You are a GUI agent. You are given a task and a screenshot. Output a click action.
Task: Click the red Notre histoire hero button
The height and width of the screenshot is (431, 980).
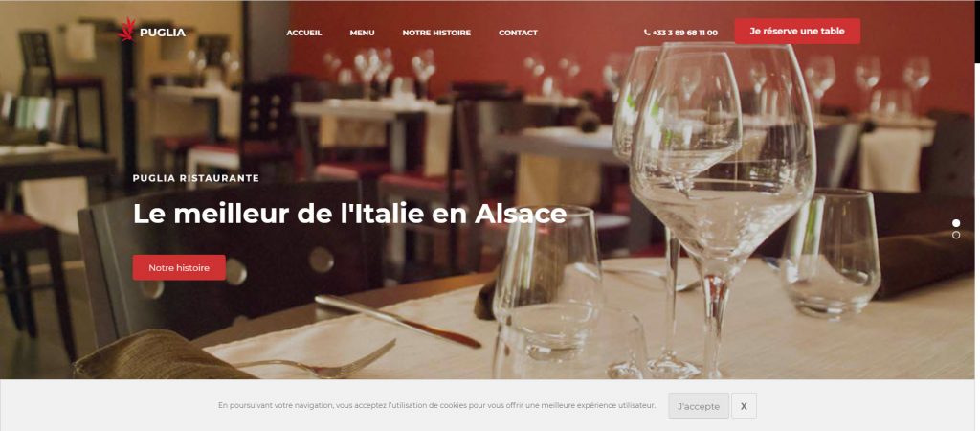(x=179, y=267)
